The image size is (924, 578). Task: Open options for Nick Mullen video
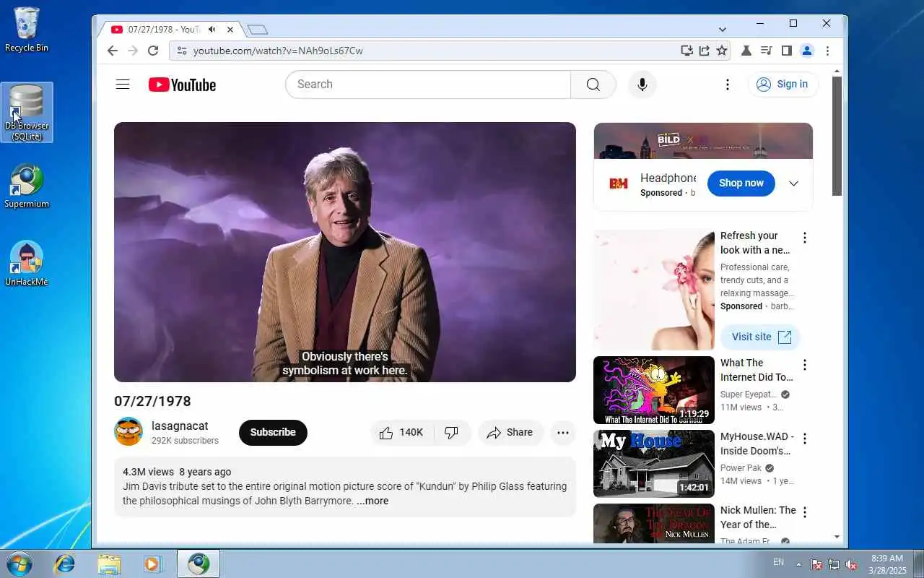click(x=805, y=512)
